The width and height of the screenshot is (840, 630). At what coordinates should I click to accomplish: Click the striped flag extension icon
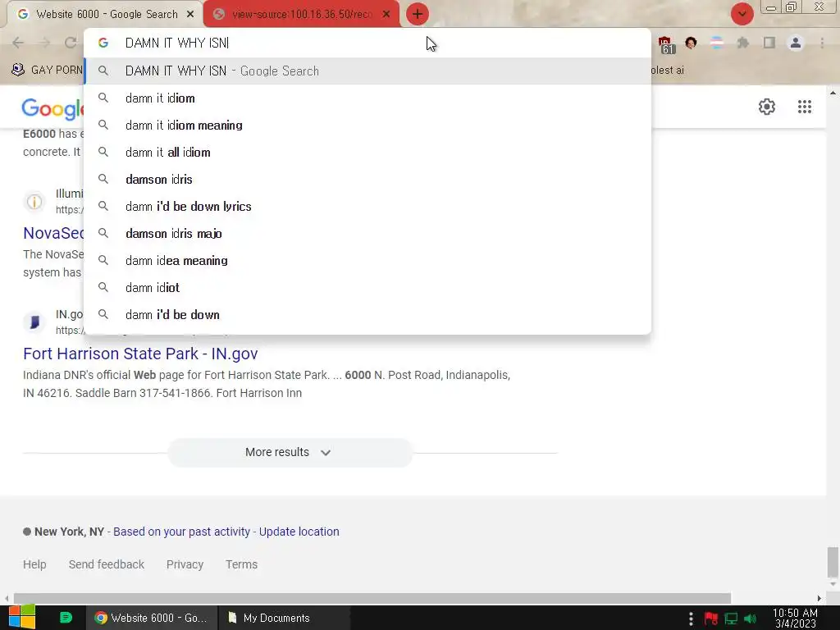coord(717,43)
